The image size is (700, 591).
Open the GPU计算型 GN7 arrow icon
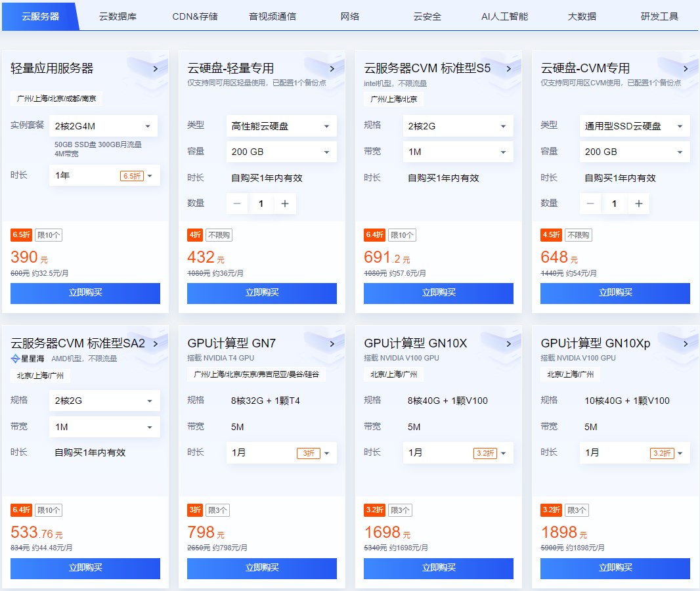point(332,343)
